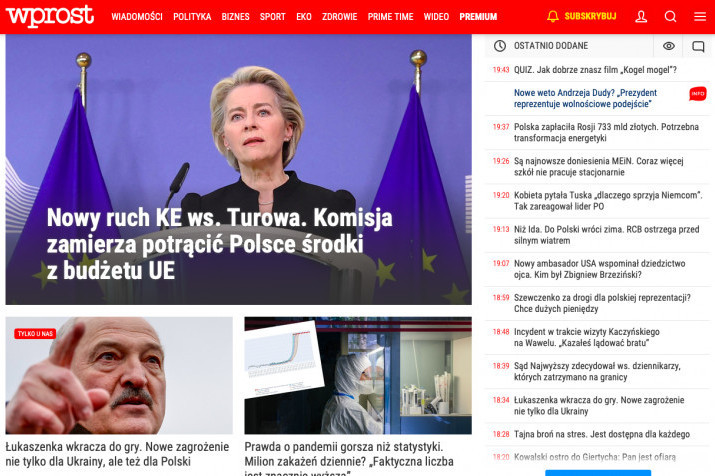Open the Wiadomości menu
The image size is (715, 476).
coord(137,17)
